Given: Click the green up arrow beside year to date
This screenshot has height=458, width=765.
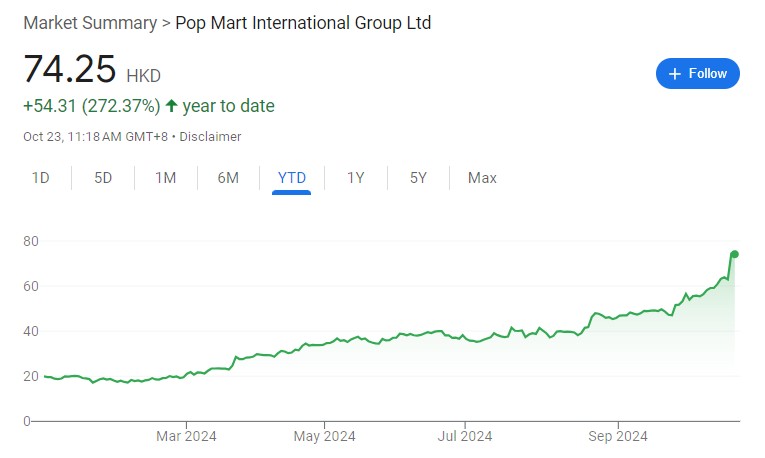Looking at the screenshot, I should click(171, 106).
